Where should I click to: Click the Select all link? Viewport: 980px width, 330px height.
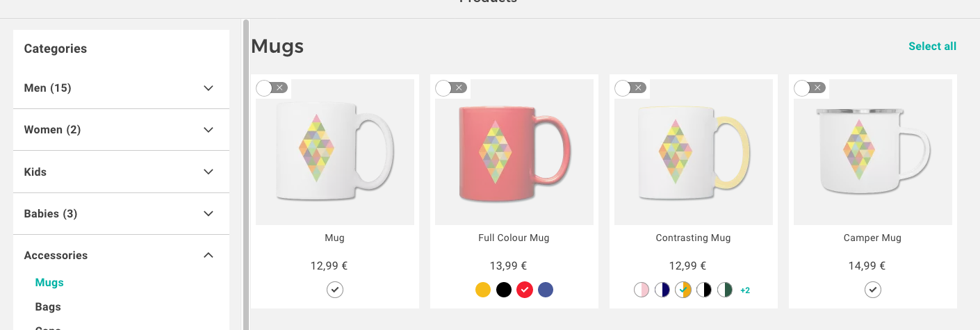click(932, 47)
